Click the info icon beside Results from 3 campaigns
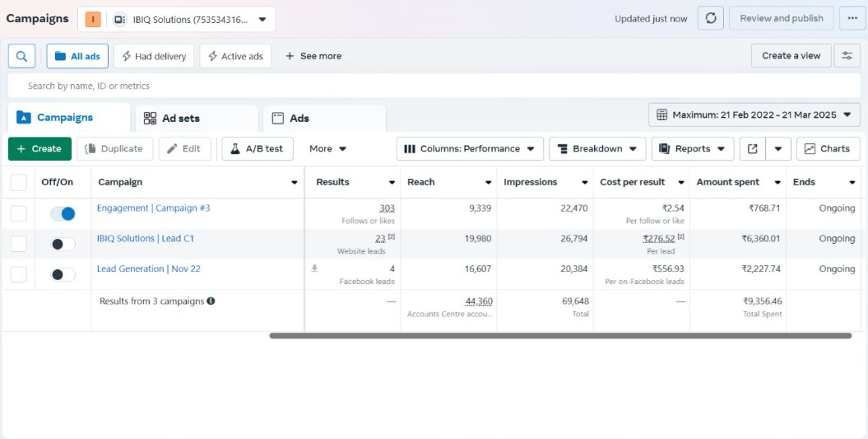 pos(211,301)
